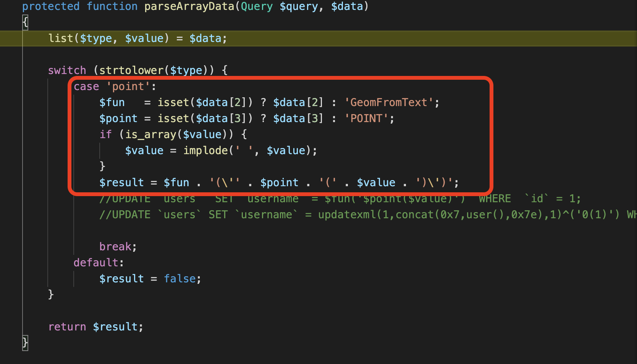Click the protected keyword
Screen dimensions: 637x364
pyautogui.click(x=51, y=6)
